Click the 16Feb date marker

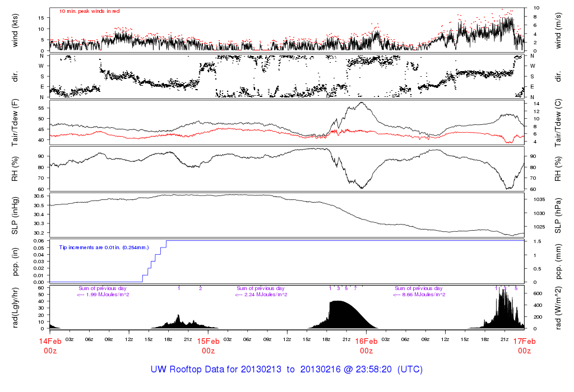(366, 342)
